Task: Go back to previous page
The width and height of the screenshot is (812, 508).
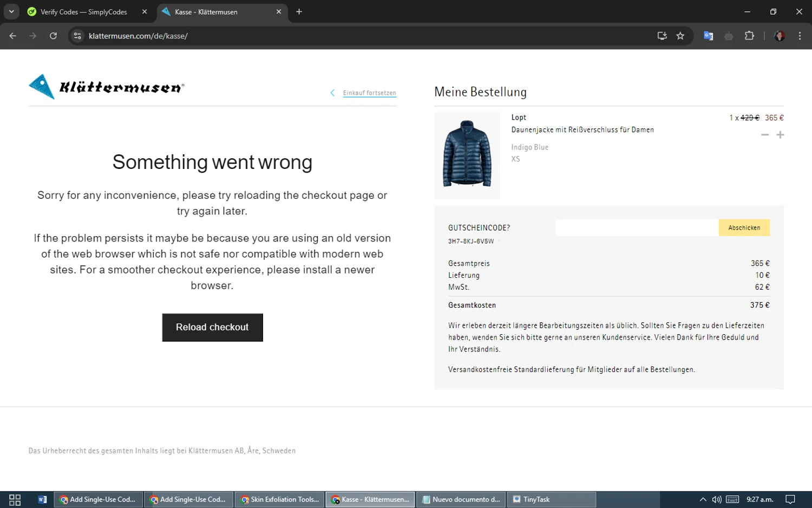Action: click(x=13, y=36)
